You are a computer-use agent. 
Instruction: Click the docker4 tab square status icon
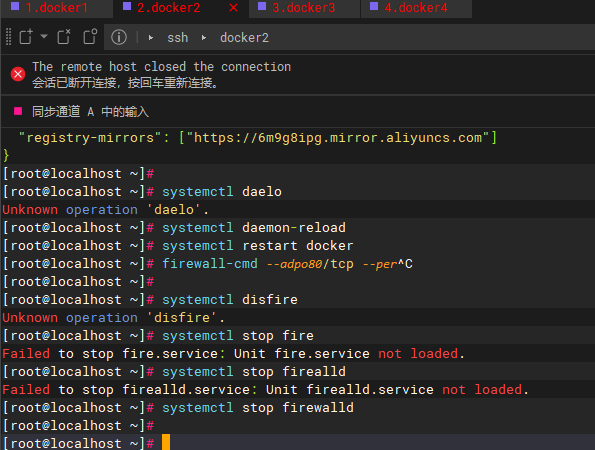[x=374, y=6]
